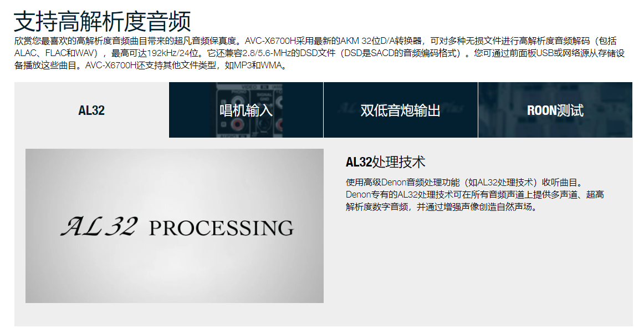This screenshot has width=644, height=333.
Task: Open the 双低音炮输出 tab
Action: click(x=401, y=110)
